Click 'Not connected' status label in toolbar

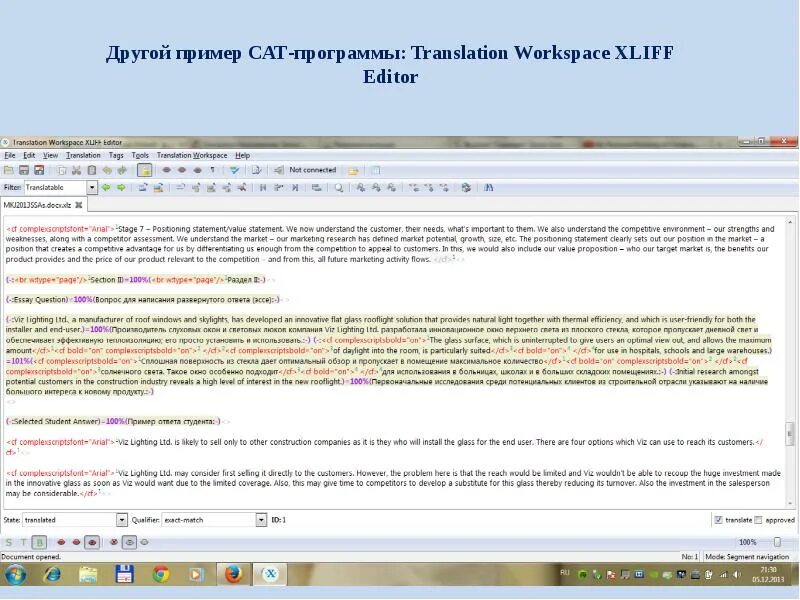pyautogui.click(x=313, y=170)
